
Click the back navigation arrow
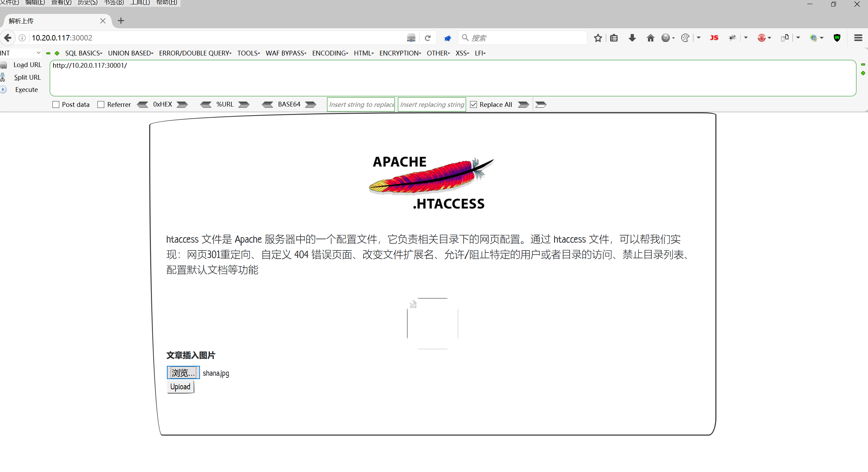[7, 38]
